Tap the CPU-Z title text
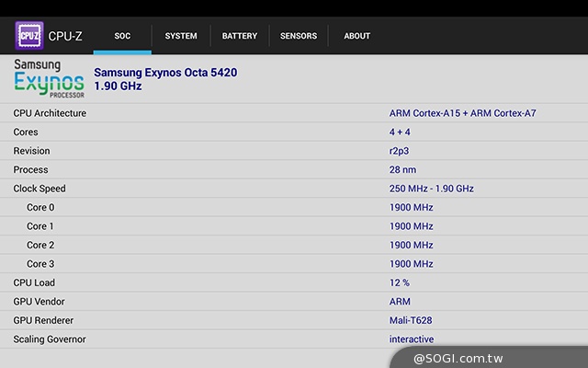588x368 pixels. click(67, 36)
